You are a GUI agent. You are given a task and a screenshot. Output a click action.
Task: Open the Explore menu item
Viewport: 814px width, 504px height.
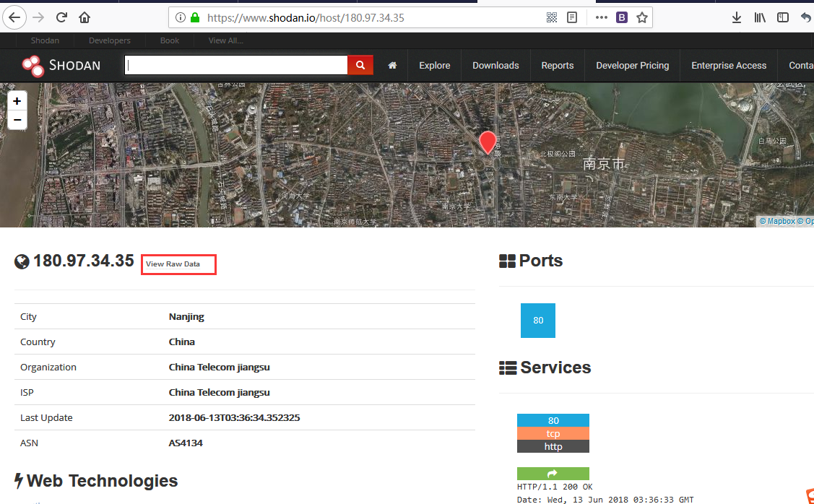[434, 65]
